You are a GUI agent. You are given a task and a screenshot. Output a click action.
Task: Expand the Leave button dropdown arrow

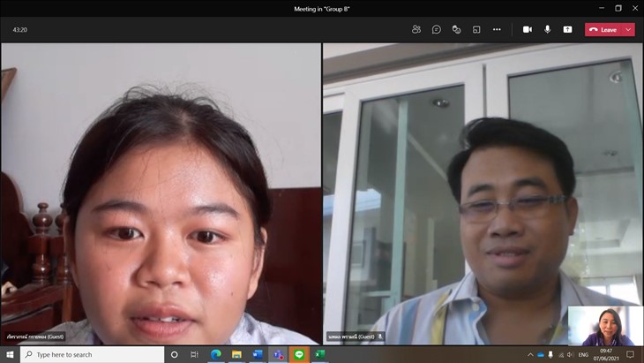(628, 29)
